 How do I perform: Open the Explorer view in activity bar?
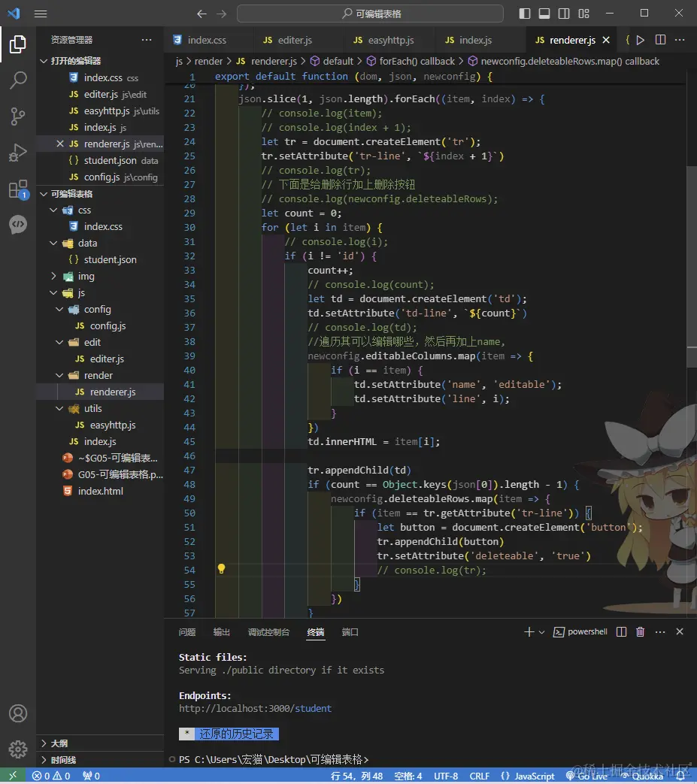pyautogui.click(x=18, y=44)
